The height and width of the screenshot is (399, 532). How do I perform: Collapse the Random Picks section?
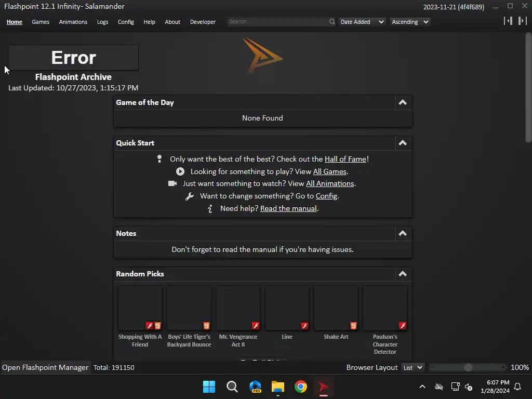coord(403,274)
